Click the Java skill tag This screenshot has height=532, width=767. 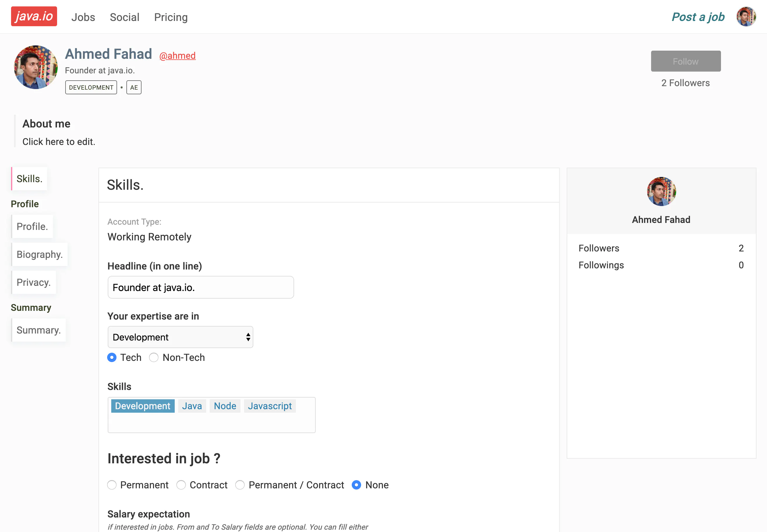192,406
